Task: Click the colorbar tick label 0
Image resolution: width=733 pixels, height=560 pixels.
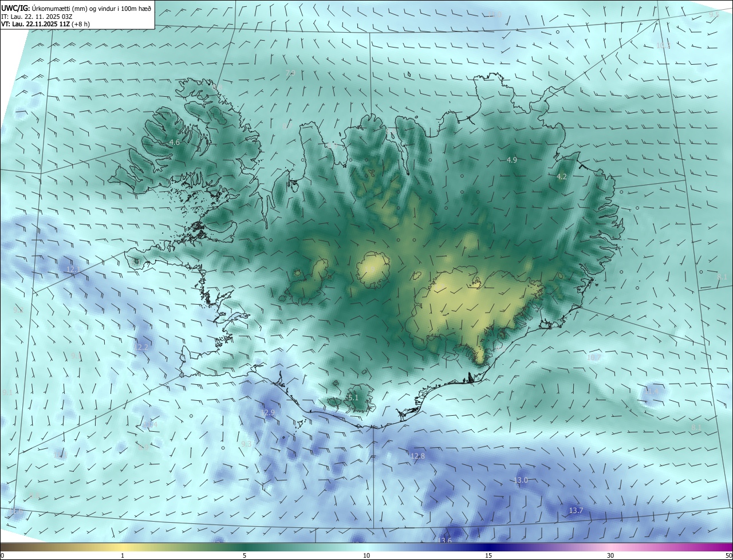Action: (x=2, y=555)
